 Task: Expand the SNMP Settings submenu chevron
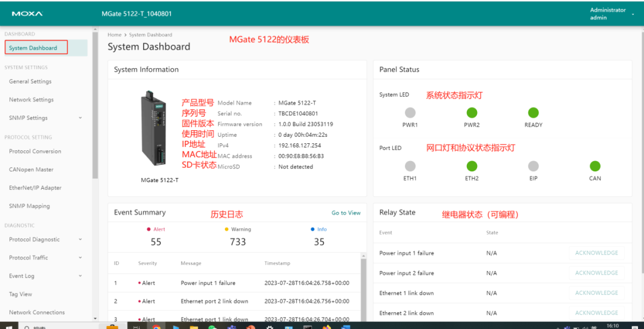80,118
